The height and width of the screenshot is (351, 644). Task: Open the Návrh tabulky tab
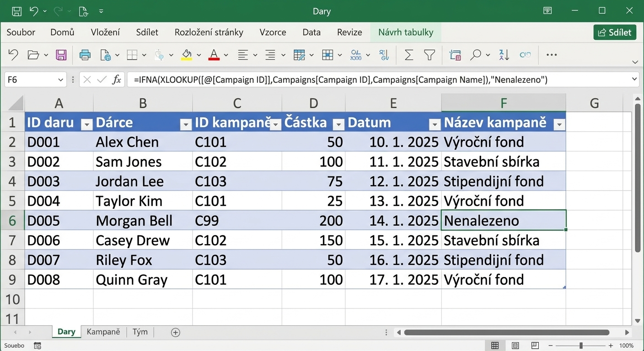[406, 32]
